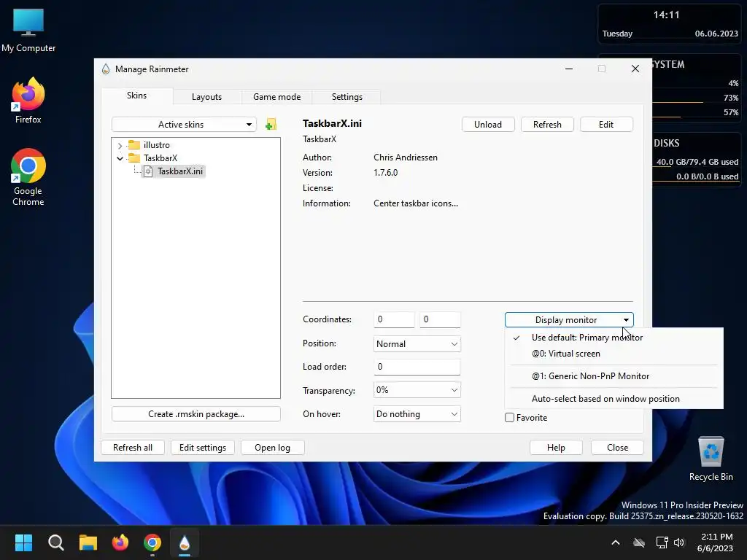
Task: Open the Google Chrome desktop shortcut
Action: [x=28, y=177]
